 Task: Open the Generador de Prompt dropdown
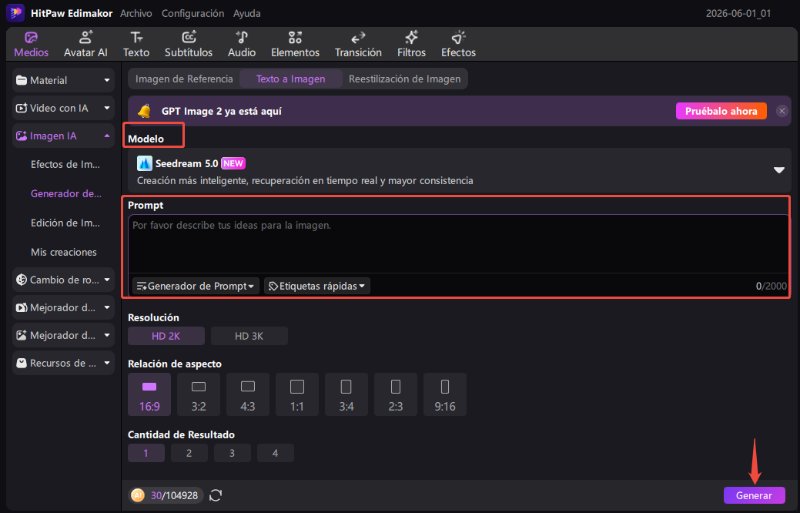click(195, 286)
